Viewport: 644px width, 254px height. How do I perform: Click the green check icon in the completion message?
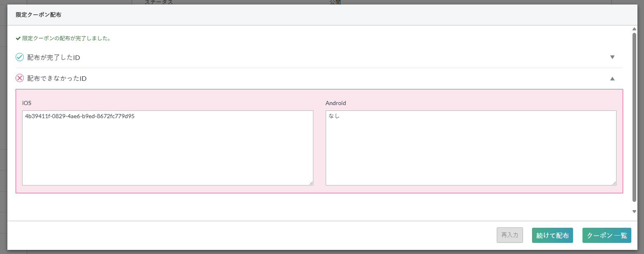click(18, 38)
